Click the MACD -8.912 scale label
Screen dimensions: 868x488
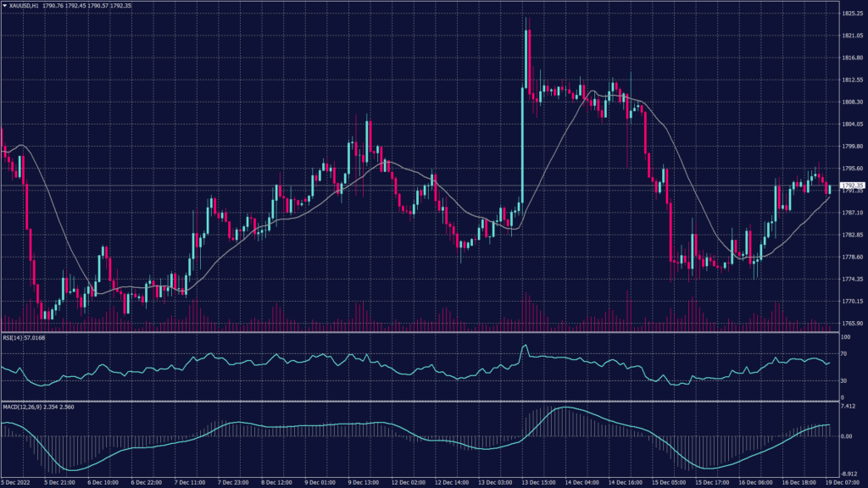pyautogui.click(x=849, y=474)
